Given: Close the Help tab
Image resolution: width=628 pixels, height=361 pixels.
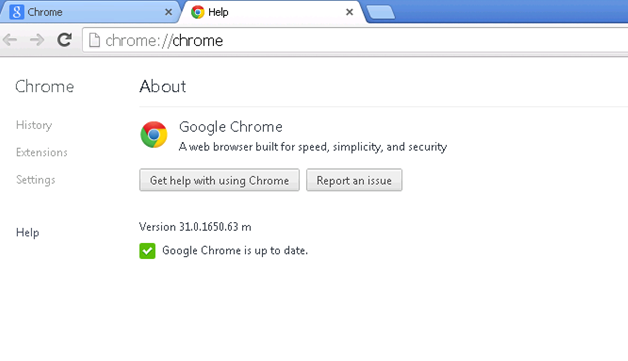Looking at the screenshot, I should pyautogui.click(x=350, y=12).
